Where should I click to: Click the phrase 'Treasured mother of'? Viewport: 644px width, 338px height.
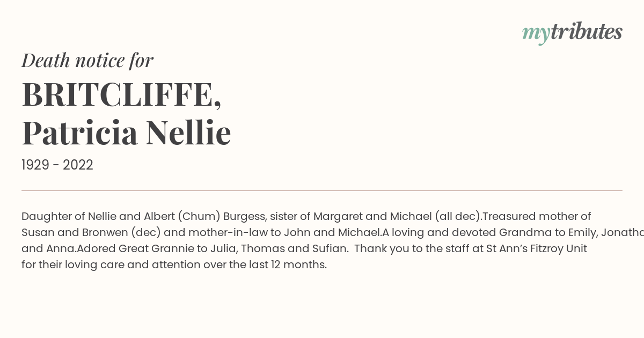click(537, 217)
